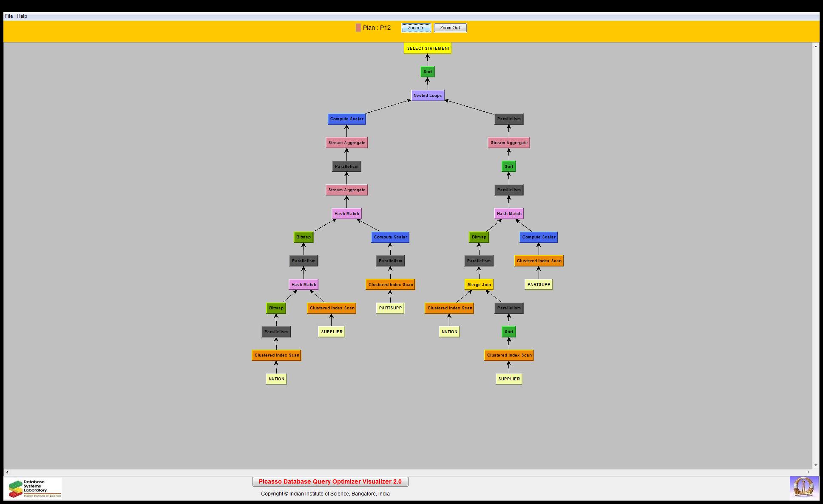Click the left-arrow of horizontal scrollbar
Image resolution: width=823 pixels, height=504 pixels.
pos(7,472)
